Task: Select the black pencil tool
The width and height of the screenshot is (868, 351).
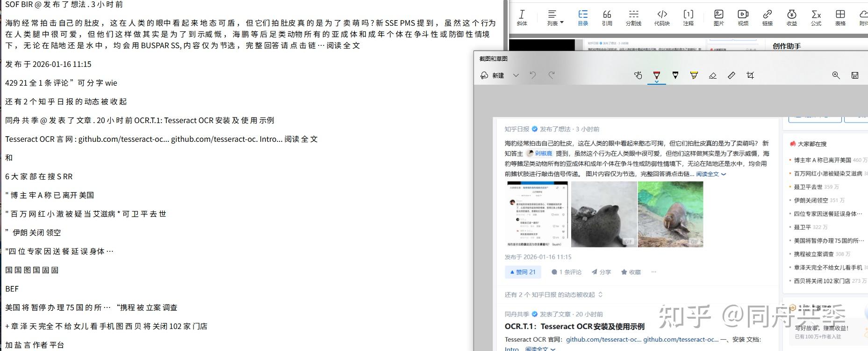Action: click(x=675, y=75)
